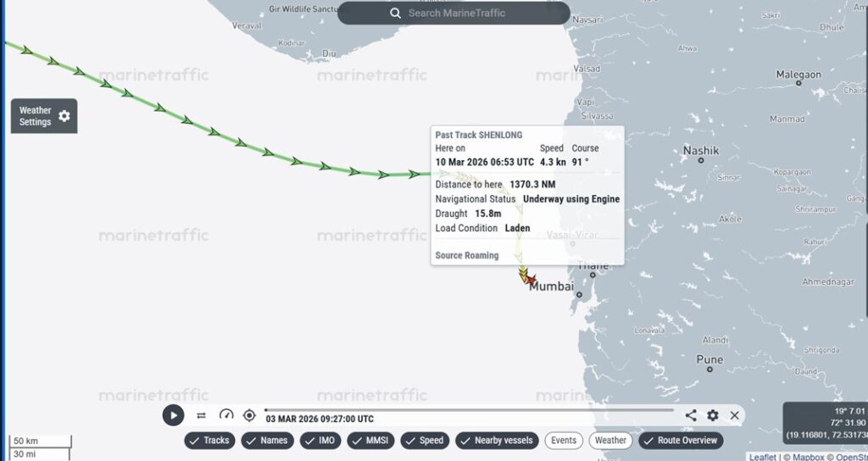Turn on the Weather chip
The height and width of the screenshot is (461, 868).
(x=610, y=441)
